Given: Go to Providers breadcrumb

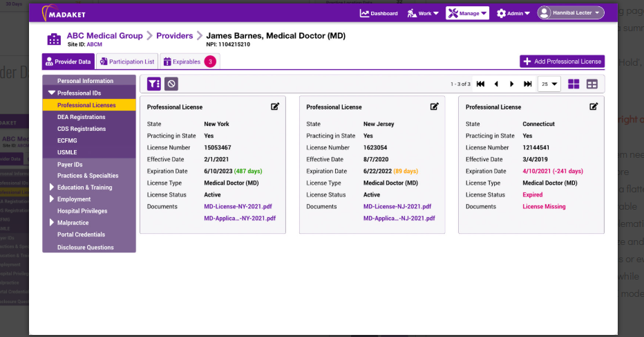Looking at the screenshot, I should pos(175,36).
